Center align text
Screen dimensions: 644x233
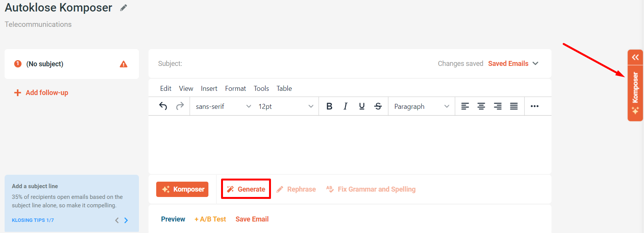[481, 106]
